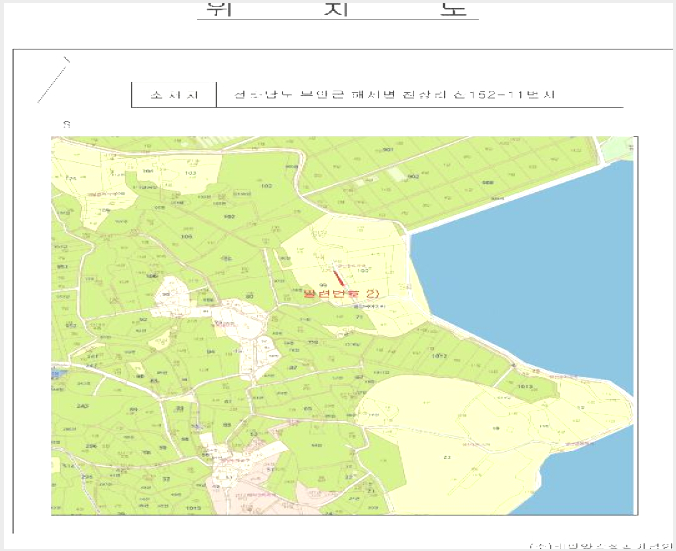
Task: Click the red annotation label ending '2)'
Action: click(x=341, y=294)
